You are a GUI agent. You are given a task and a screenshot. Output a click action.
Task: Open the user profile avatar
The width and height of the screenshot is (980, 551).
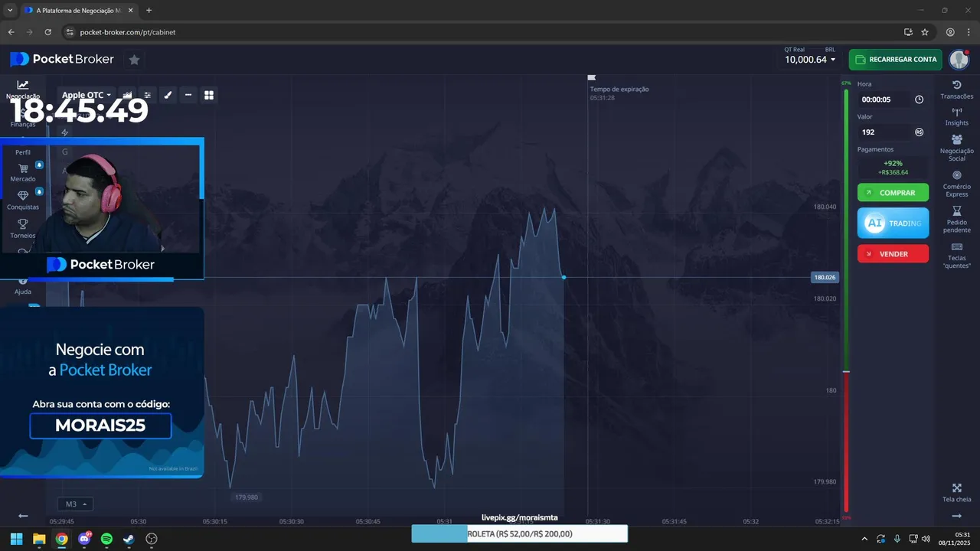click(959, 59)
